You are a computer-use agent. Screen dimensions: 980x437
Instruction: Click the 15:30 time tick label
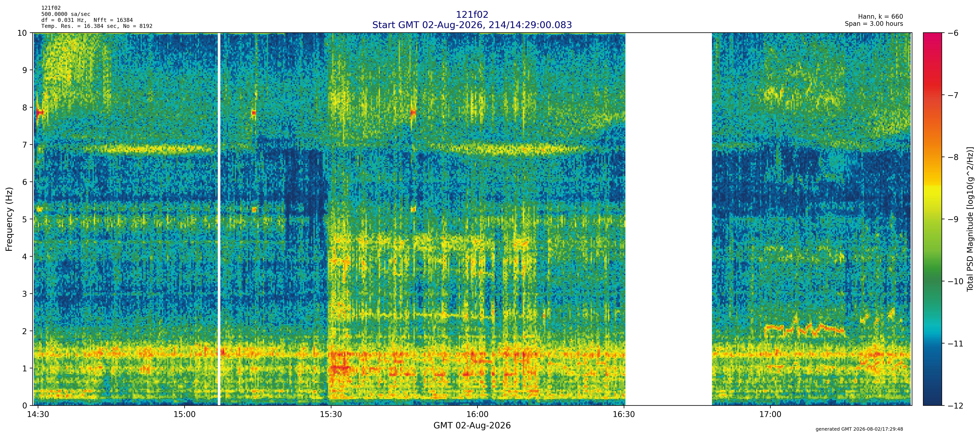coord(331,414)
